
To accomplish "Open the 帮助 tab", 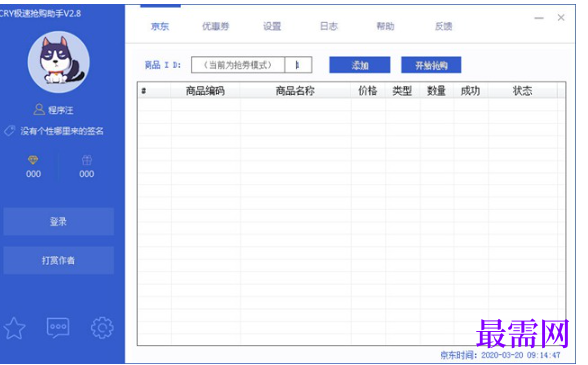I will (x=385, y=26).
